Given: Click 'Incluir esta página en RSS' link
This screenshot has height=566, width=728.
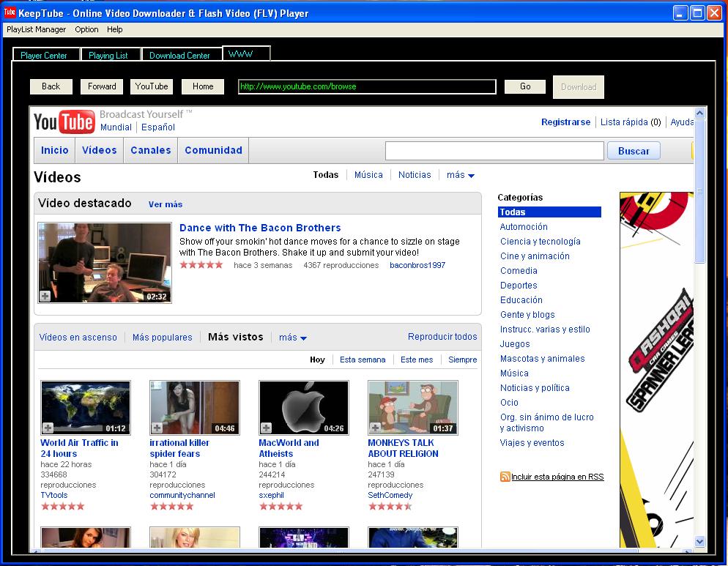Looking at the screenshot, I should tap(557, 477).
